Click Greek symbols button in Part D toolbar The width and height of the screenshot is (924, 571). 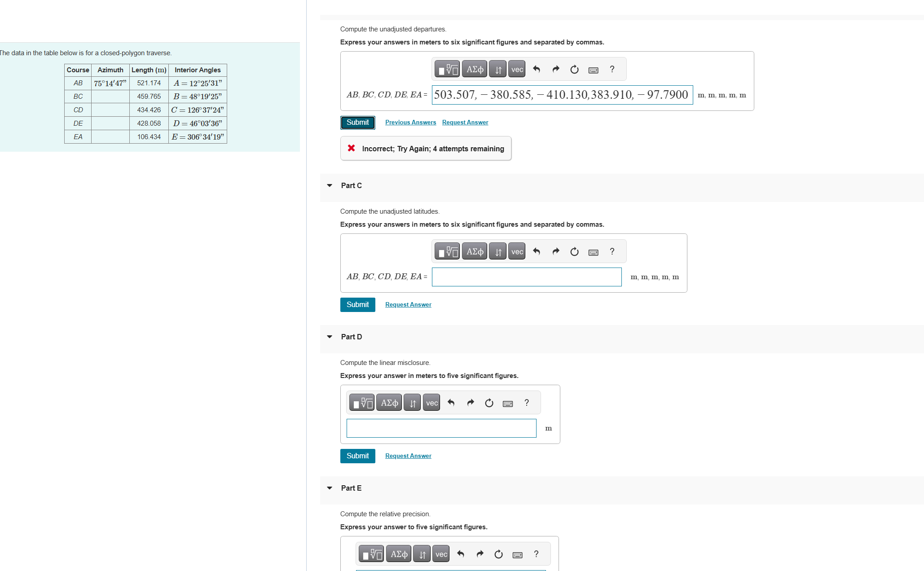pos(389,403)
